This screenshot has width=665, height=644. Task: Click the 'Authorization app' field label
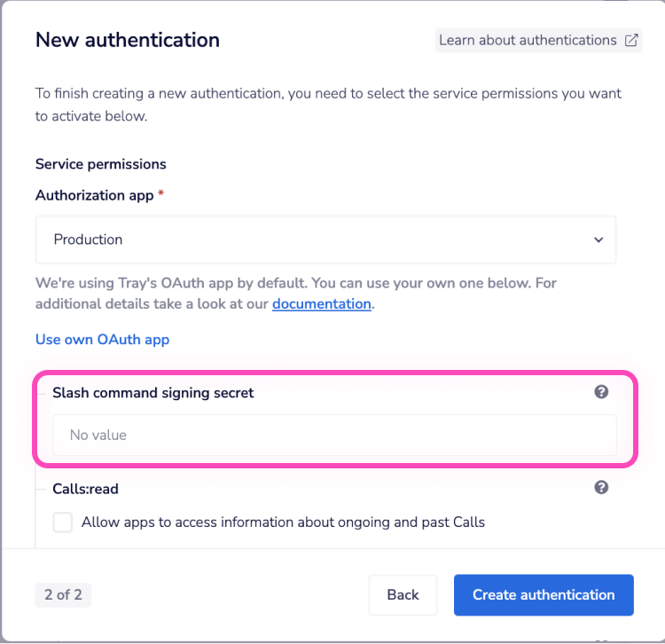pos(95,195)
